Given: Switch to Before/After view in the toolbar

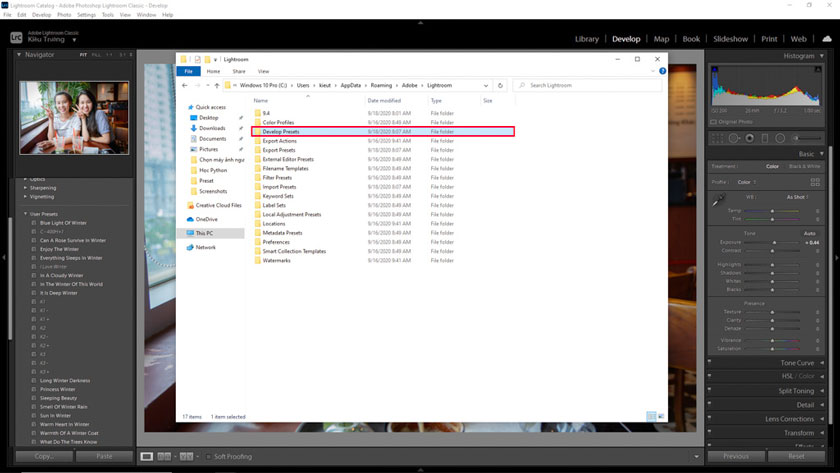Looking at the screenshot, I should click(186, 456).
